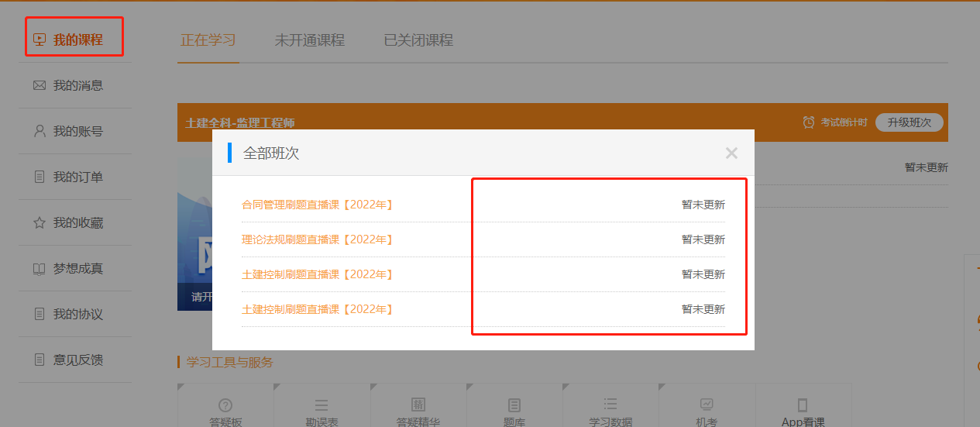Open 理论法规刷题直播课【2022年】 course link

[x=318, y=239]
